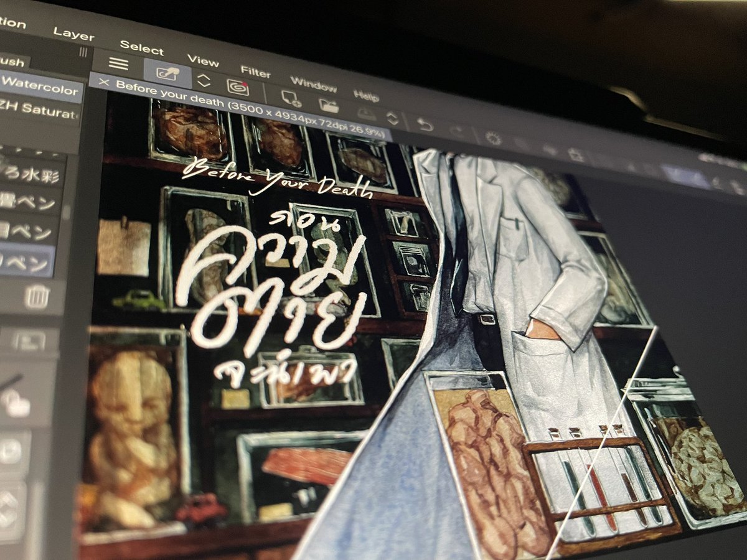Select the first ペン brush below 水彩
This screenshot has height=560, width=747.
click(30, 202)
